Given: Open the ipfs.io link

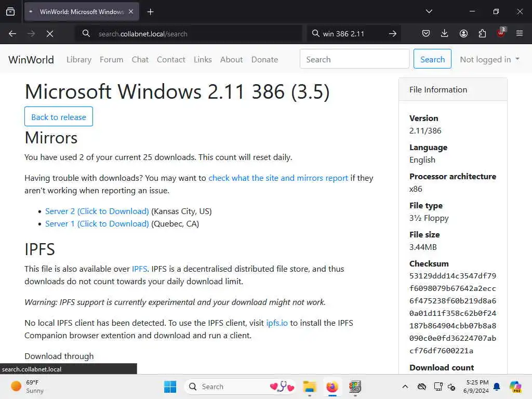Looking at the screenshot, I should [277, 323].
